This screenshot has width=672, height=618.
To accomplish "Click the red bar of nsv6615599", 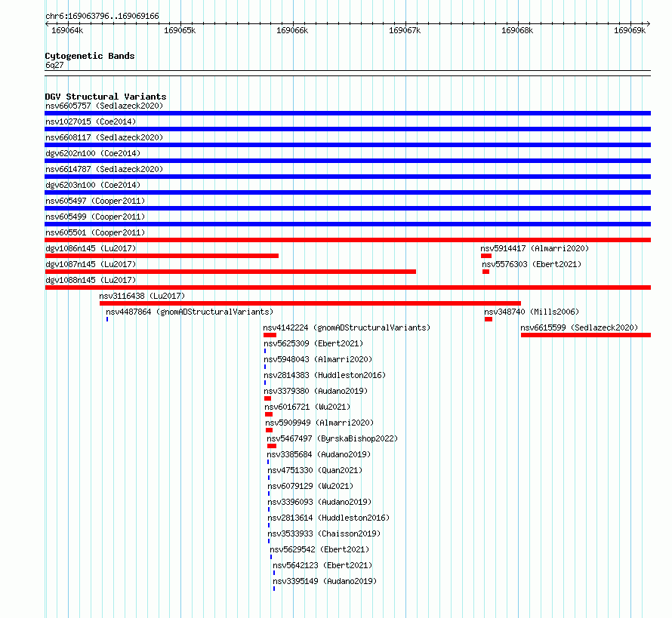I will click(586, 335).
